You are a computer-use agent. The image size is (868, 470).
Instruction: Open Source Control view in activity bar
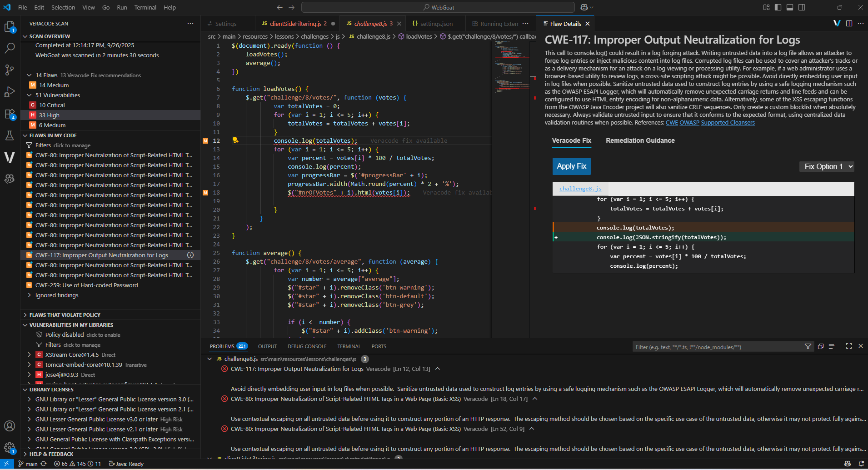(x=10, y=70)
